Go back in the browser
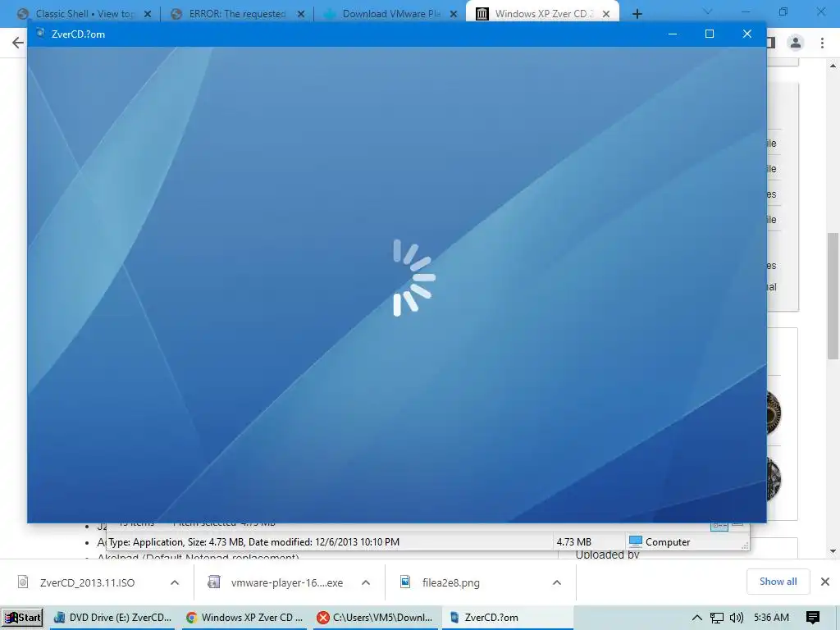The width and height of the screenshot is (840, 630). coord(18,43)
